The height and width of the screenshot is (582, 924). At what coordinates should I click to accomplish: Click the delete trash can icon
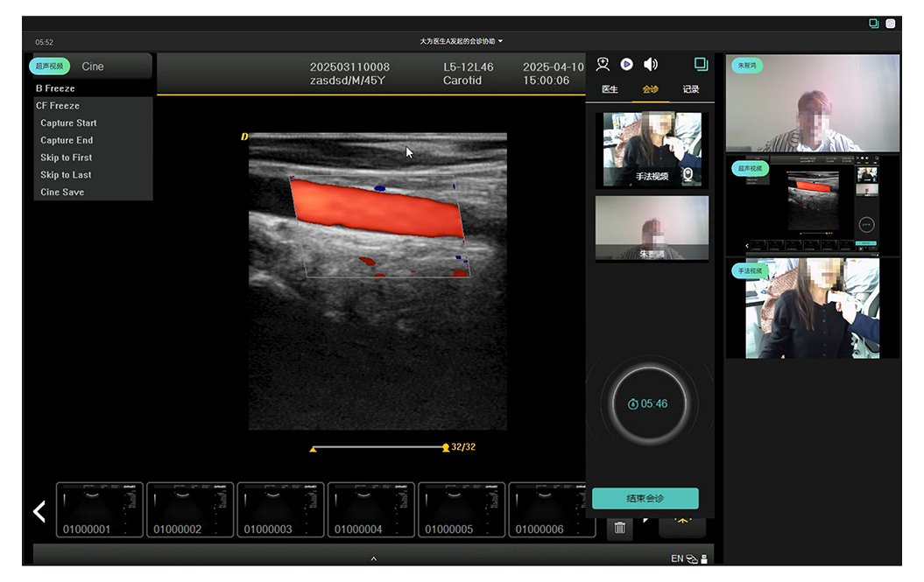click(619, 528)
